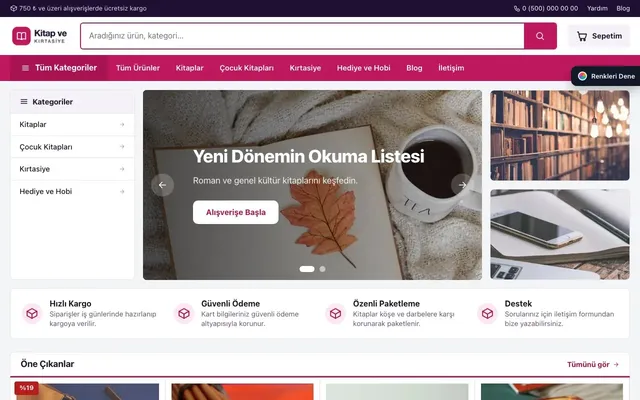
Task: Click the Güvenli Ödeme box icon
Action: click(x=184, y=313)
